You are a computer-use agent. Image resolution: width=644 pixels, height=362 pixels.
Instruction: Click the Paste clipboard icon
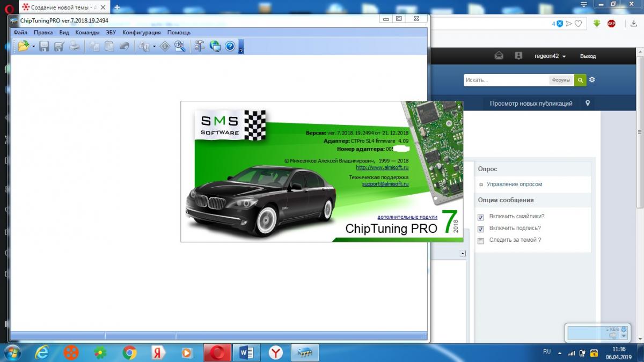pyautogui.click(x=109, y=47)
